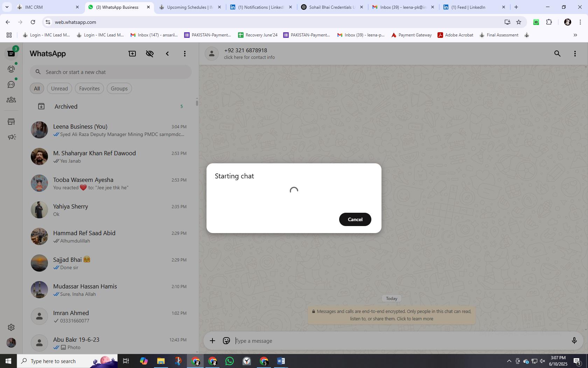Open the Payment Gateway bookmark

click(x=411, y=35)
